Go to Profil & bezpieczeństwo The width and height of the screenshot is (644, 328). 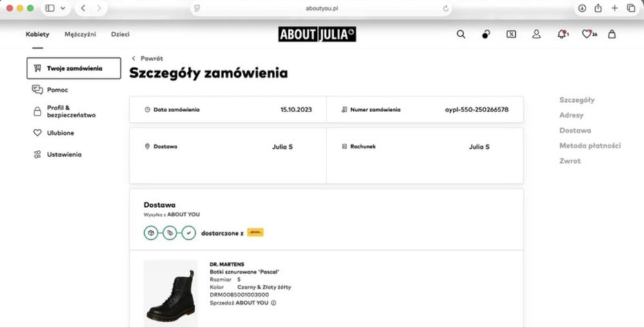[70, 111]
